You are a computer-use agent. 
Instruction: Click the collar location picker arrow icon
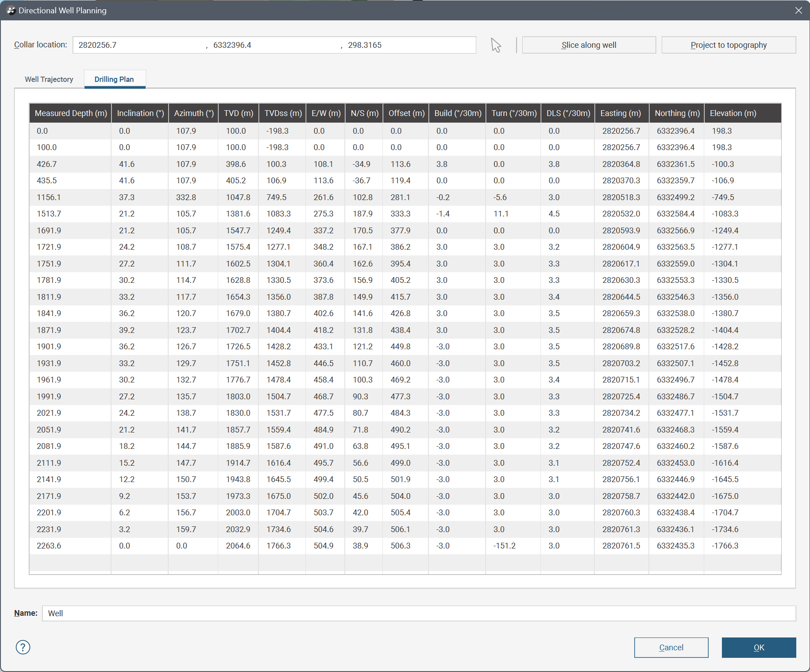[x=496, y=45]
